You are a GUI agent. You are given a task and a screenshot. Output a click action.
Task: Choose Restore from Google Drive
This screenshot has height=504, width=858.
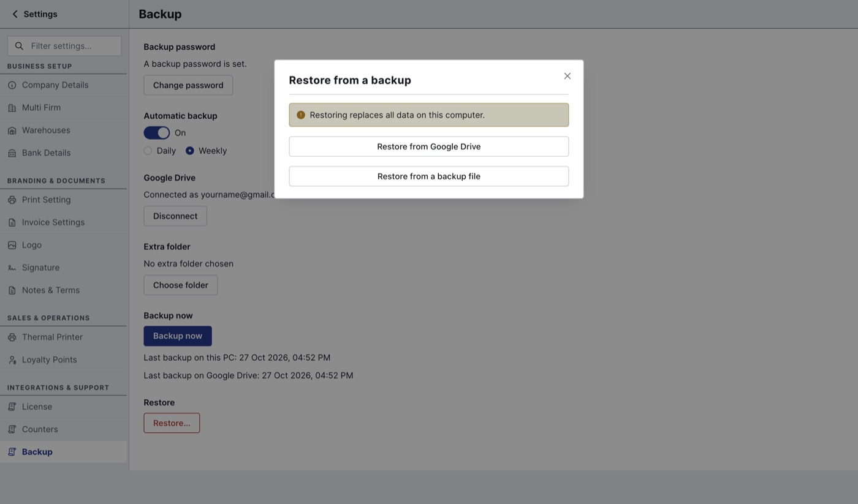[429, 146]
